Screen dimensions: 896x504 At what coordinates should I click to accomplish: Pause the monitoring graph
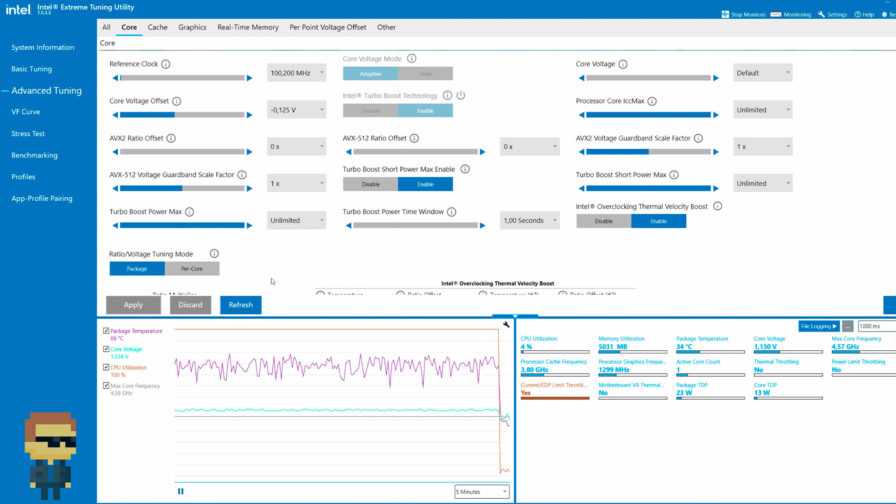pyautogui.click(x=181, y=491)
